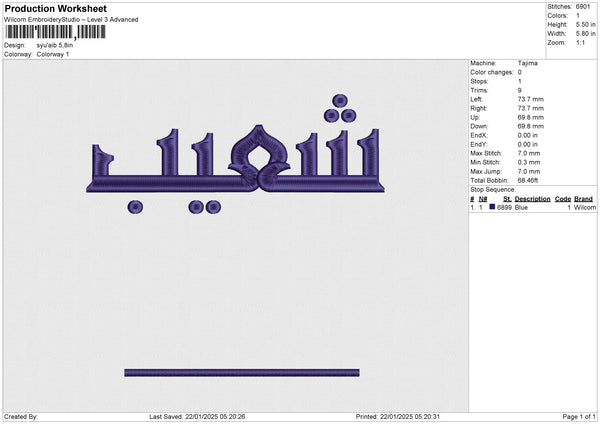The width and height of the screenshot is (600, 424).
Task: Click the Blue description in the stop row
Action: [521, 207]
